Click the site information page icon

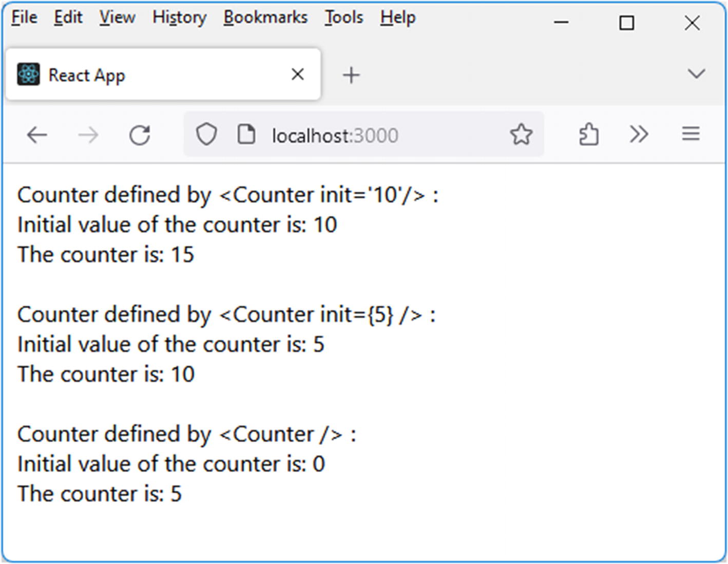tap(246, 135)
